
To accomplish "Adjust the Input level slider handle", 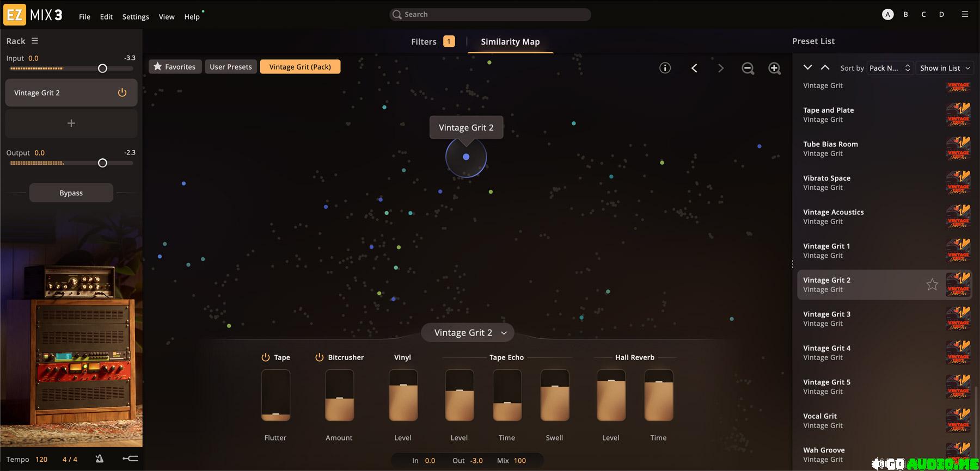I will [102, 69].
